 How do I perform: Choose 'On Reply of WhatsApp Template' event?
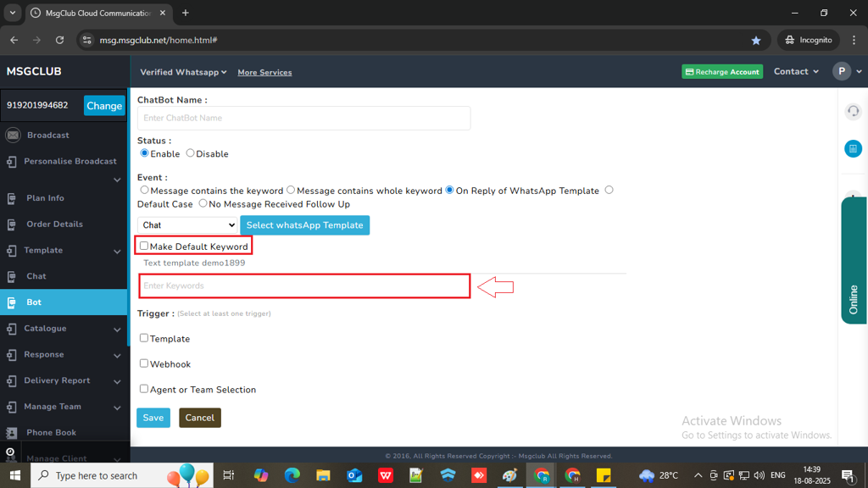pos(449,190)
